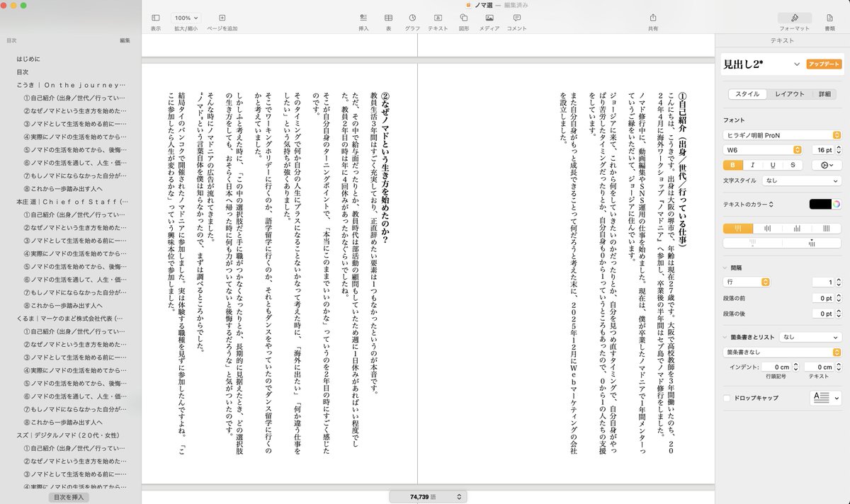The image size is (850, 504).
Task: Apply underline with the U button
Action: [x=772, y=165]
